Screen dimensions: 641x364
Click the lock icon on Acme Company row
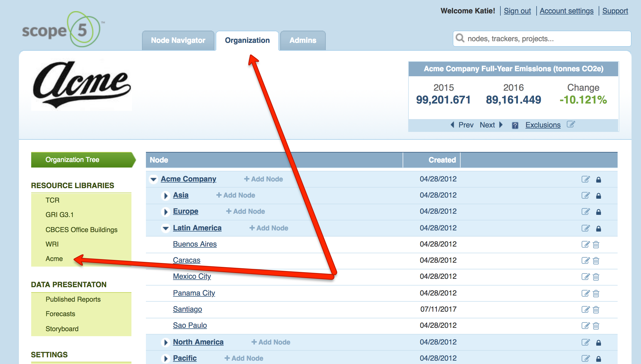(x=598, y=179)
